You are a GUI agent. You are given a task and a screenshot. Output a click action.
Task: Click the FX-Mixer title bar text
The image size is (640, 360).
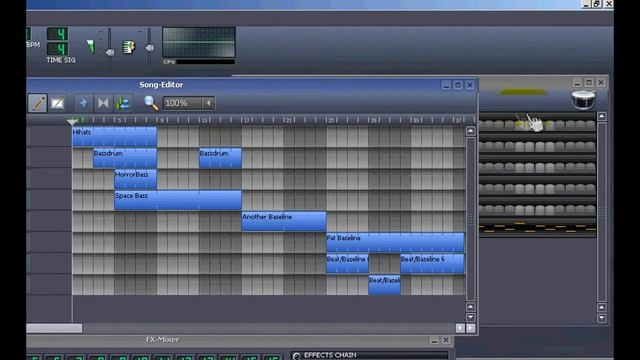[162, 340]
